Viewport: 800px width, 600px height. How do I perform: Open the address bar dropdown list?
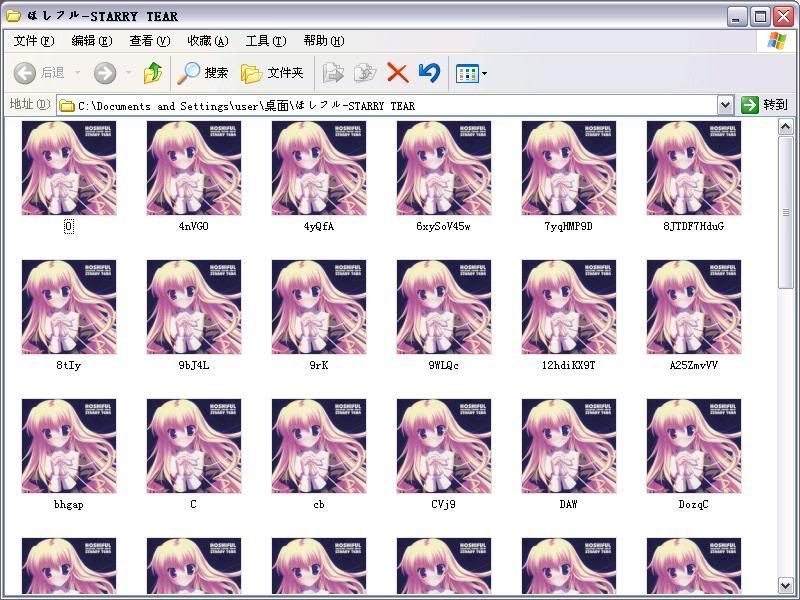pos(725,105)
